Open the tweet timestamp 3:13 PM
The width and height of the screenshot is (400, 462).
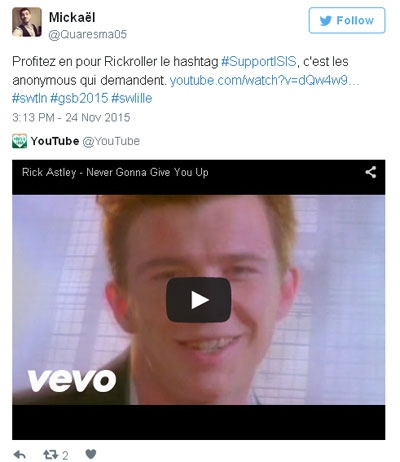pos(71,118)
